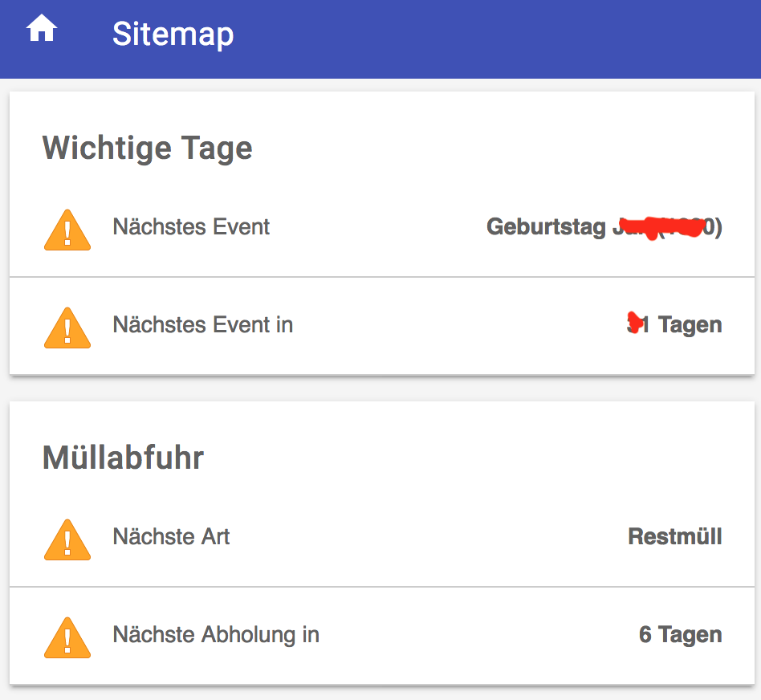
Task: Click the Restmüll value
Action: (675, 536)
